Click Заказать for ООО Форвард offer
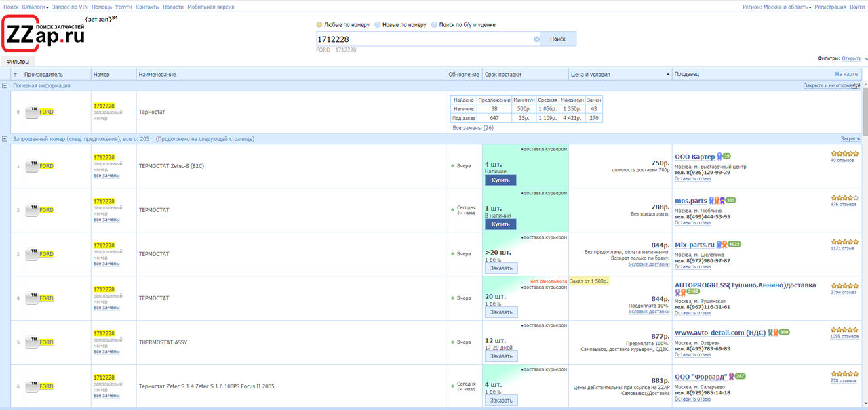This screenshot has width=868, height=410. 501,401
